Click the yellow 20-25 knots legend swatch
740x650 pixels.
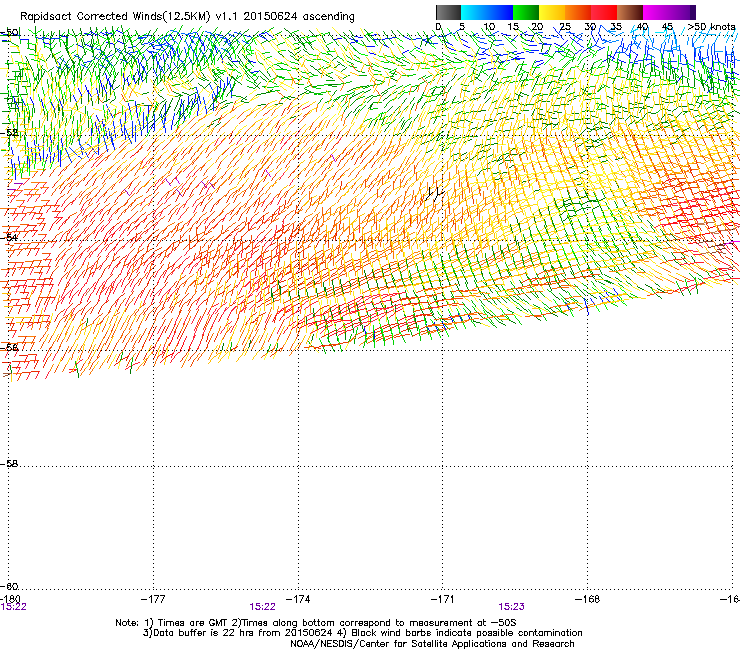[552, 12]
